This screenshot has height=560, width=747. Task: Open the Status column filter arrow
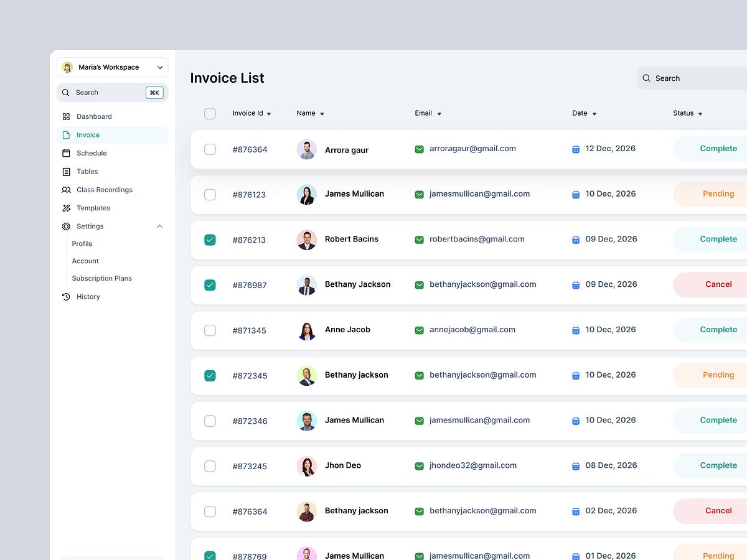700,114
